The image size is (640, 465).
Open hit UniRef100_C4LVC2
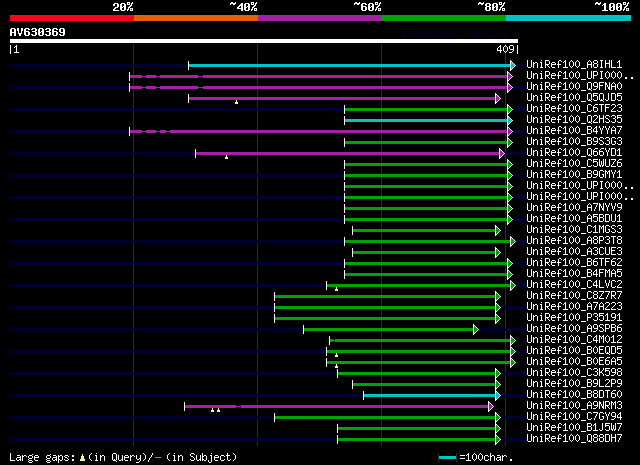(574, 285)
